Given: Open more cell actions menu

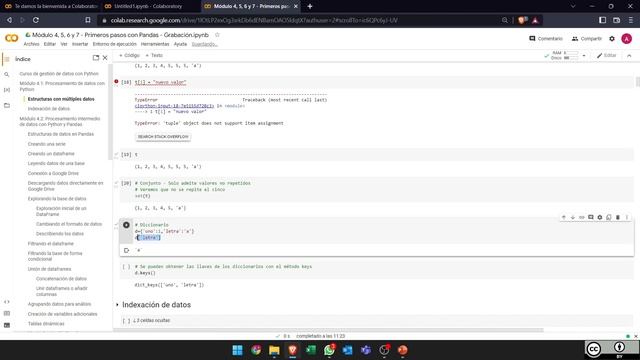Looking at the screenshot, I should point(627,218).
